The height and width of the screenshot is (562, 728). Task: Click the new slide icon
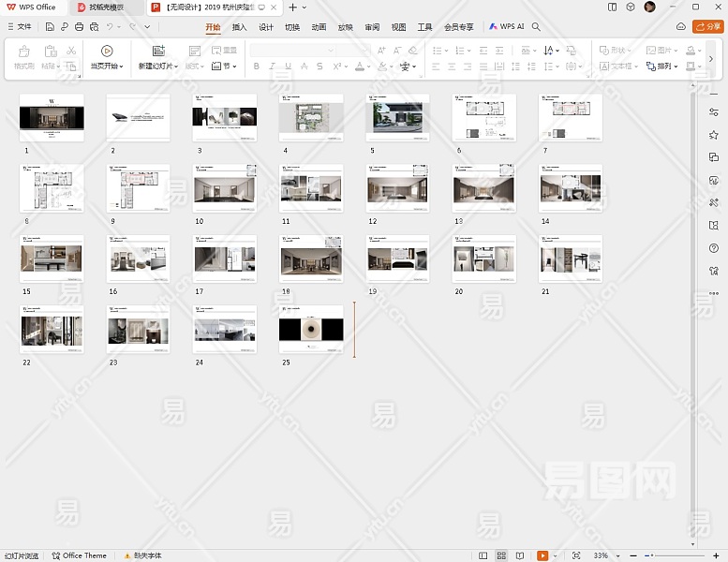tap(158, 51)
